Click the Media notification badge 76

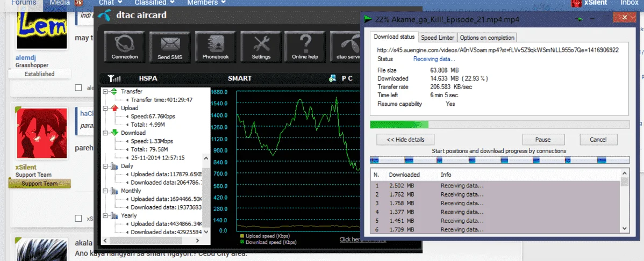pos(78,3)
